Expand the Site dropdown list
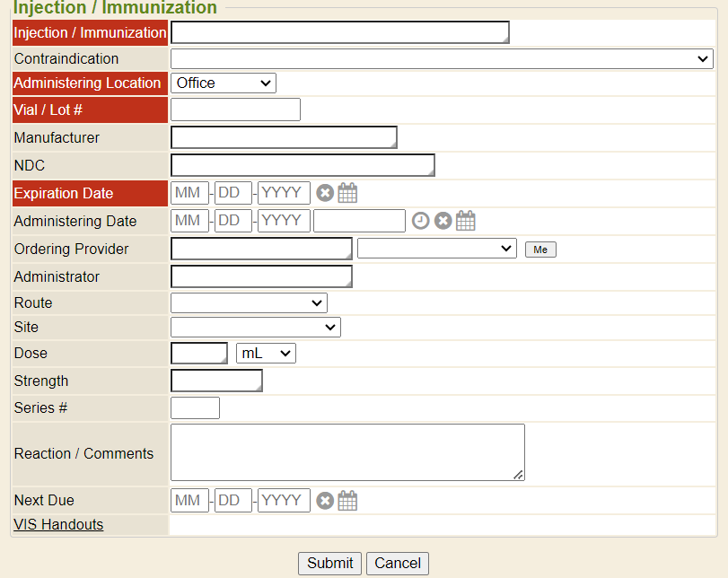This screenshot has height=578, width=728. [x=255, y=328]
